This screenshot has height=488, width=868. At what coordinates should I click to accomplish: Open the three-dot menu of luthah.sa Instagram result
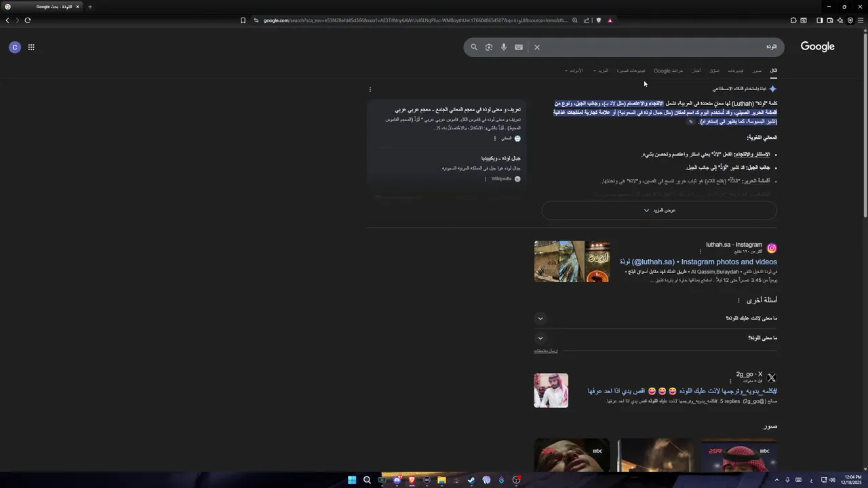pos(701,251)
